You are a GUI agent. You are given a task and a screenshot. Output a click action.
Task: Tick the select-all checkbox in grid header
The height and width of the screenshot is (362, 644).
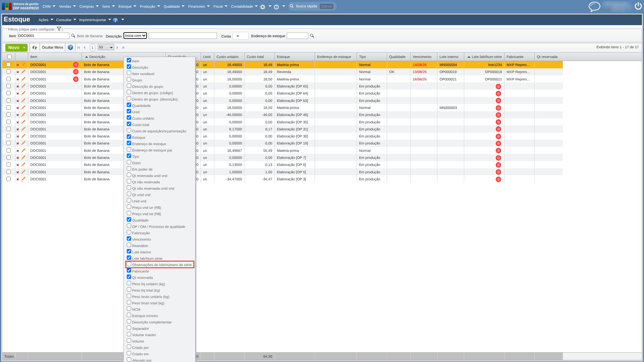click(x=9, y=57)
